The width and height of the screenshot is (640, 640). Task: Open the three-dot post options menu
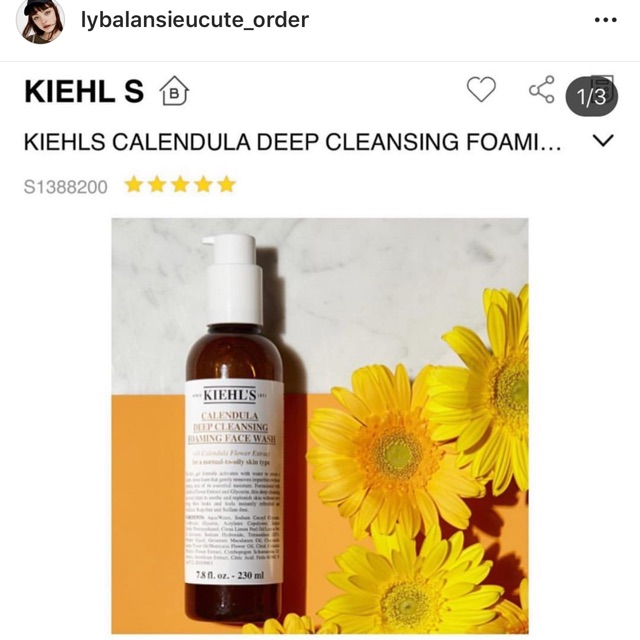[x=606, y=20]
